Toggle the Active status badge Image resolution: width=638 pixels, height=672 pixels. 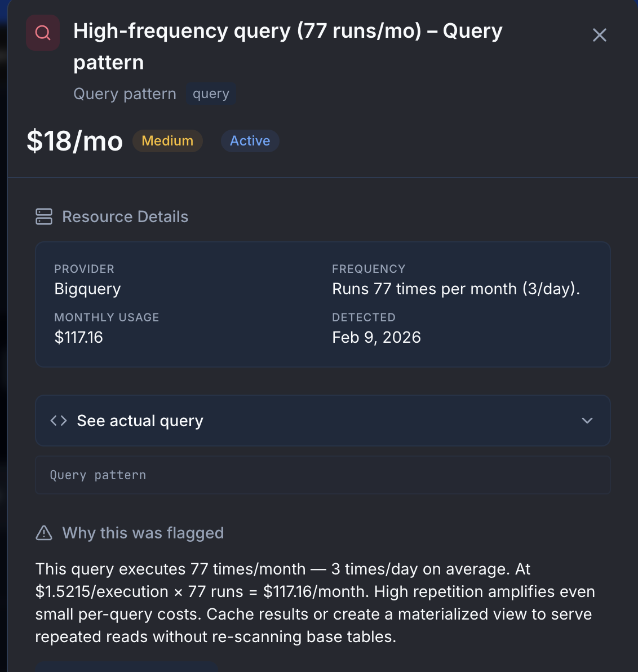click(250, 141)
